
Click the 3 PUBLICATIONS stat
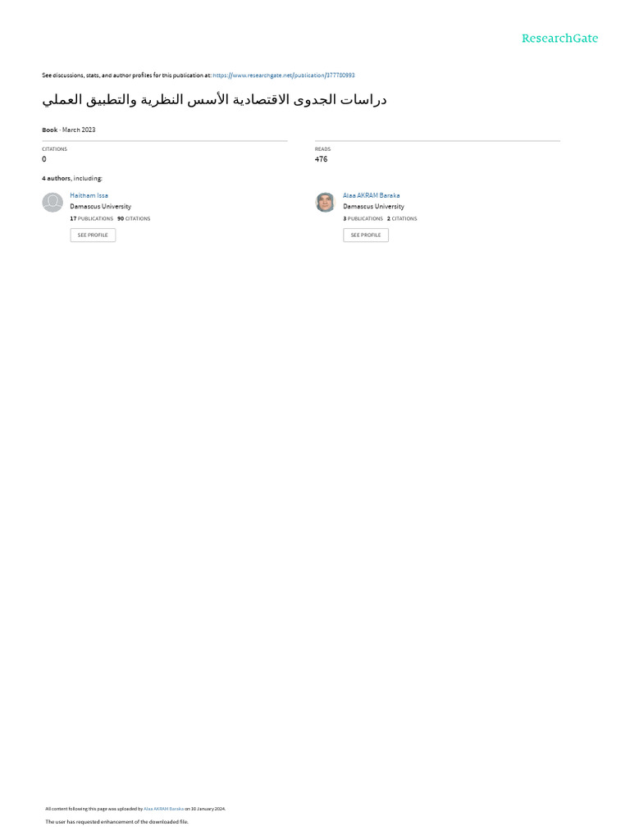coord(363,218)
